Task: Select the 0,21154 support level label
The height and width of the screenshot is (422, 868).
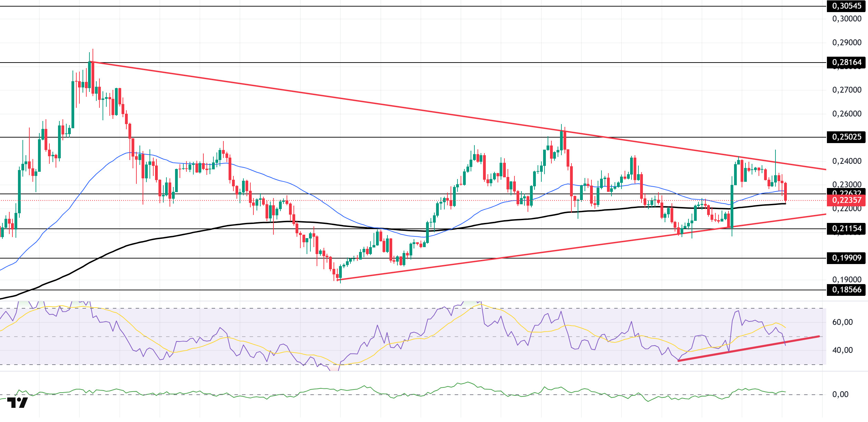Action: (846, 229)
